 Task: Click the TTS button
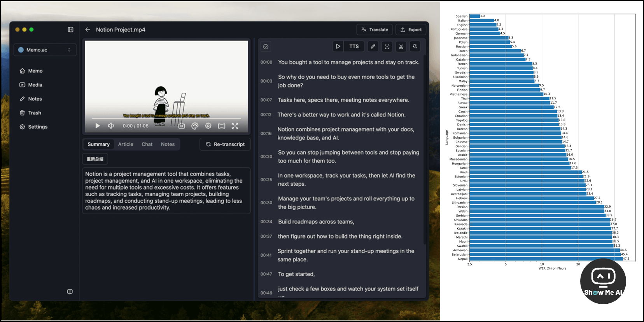click(354, 46)
